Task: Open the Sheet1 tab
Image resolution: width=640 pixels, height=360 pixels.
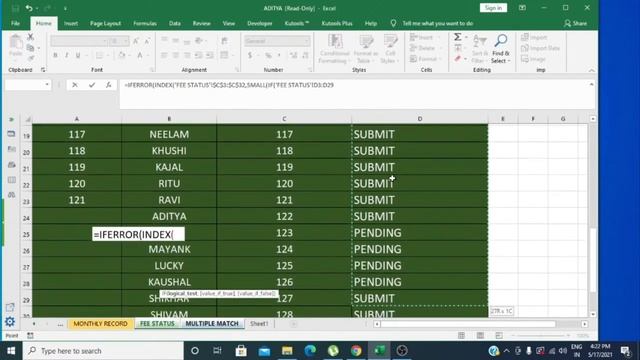Action: coord(259,324)
